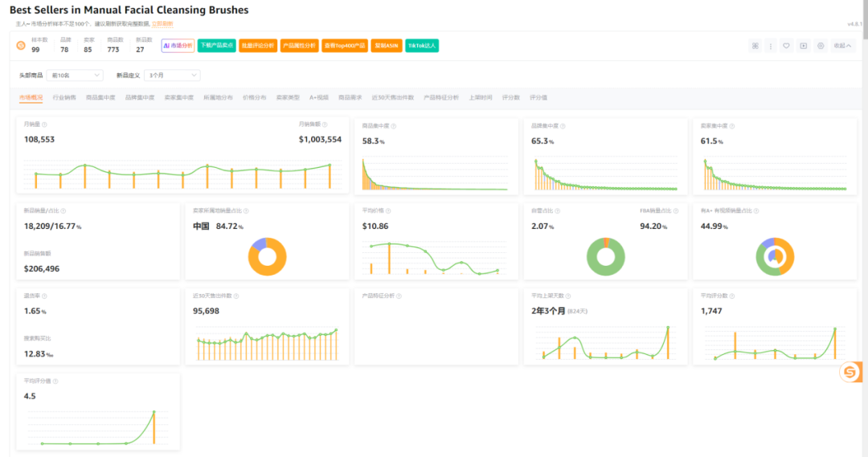Viewport: 868px width, 457px height.
Task: Click the green TikTok达人 button
Action: click(422, 45)
